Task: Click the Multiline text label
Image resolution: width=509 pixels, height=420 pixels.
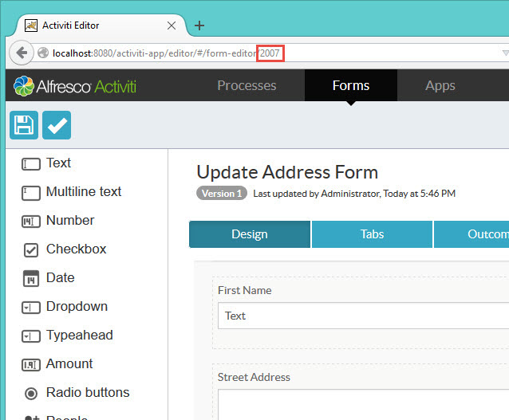Action: (x=84, y=192)
